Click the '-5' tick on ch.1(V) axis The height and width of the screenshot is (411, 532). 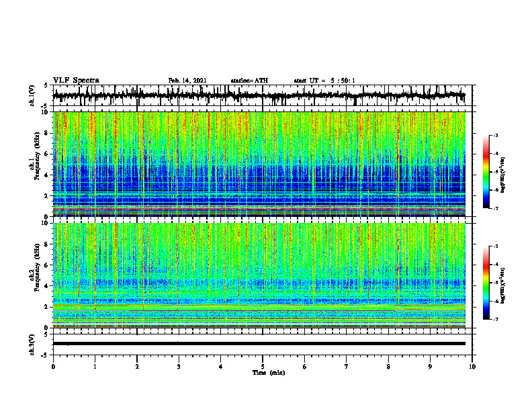(45, 106)
